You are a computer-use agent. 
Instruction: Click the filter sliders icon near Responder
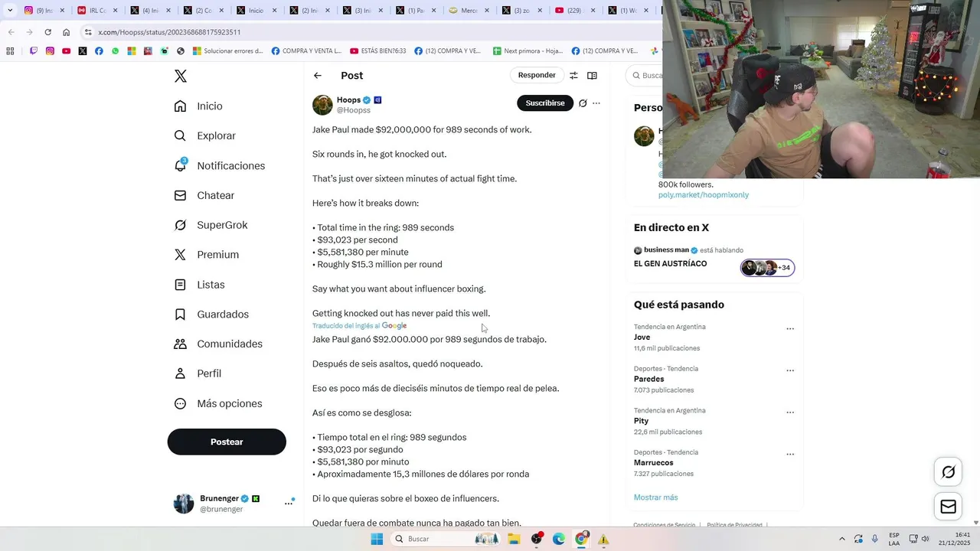(x=573, y=76)
